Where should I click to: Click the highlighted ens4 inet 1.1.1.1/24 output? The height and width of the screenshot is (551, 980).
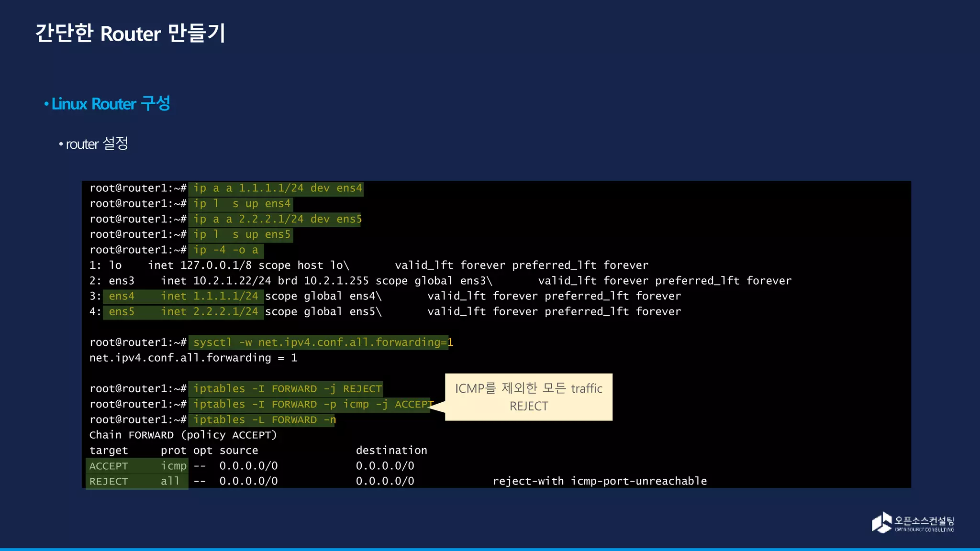(183, 297)
